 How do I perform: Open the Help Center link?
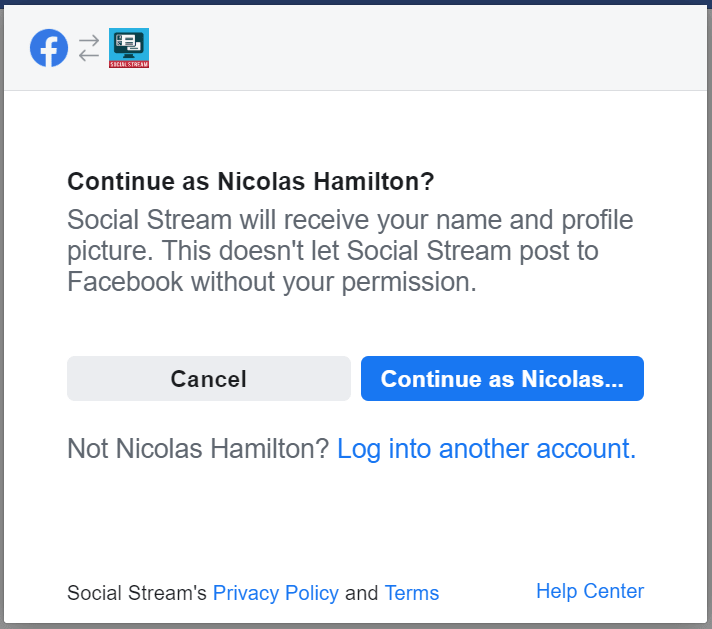[590, 591]
